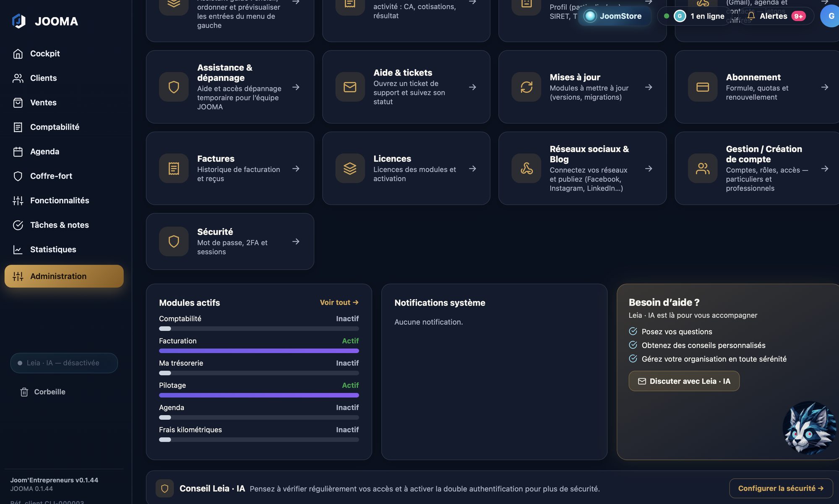Viewport: 839px width, 504px height.
Task: Click the Ventes shopping bag icon
Action: pos(18,103)
